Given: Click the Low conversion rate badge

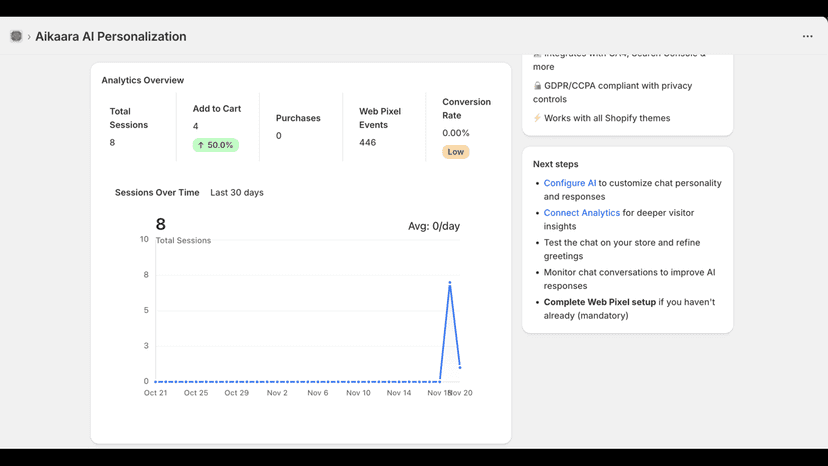Looking at the screenshot, I should click(x=456, y=152).
